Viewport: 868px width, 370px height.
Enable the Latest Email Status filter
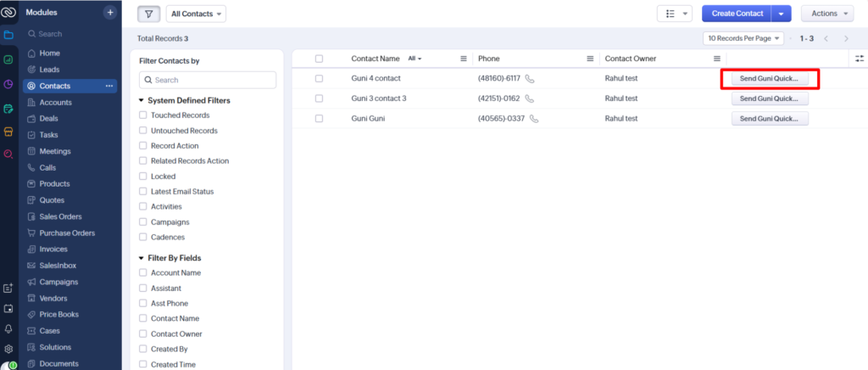[143, 191]
